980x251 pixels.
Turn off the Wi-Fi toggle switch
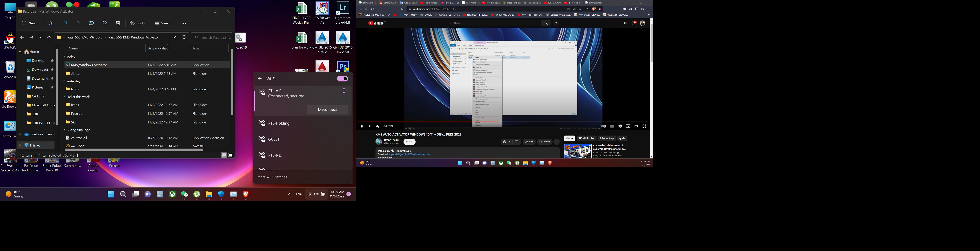342,78
